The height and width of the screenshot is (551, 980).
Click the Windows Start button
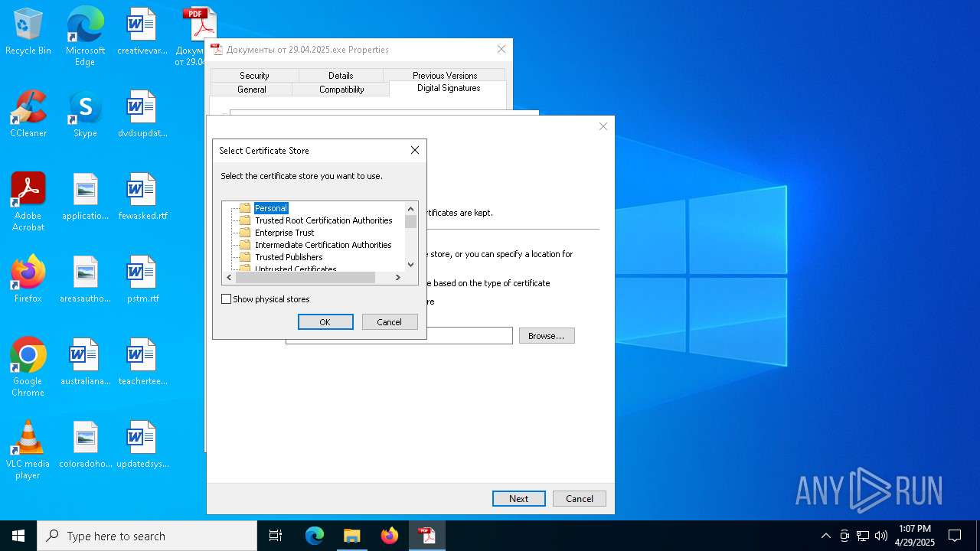pos(18,536)
